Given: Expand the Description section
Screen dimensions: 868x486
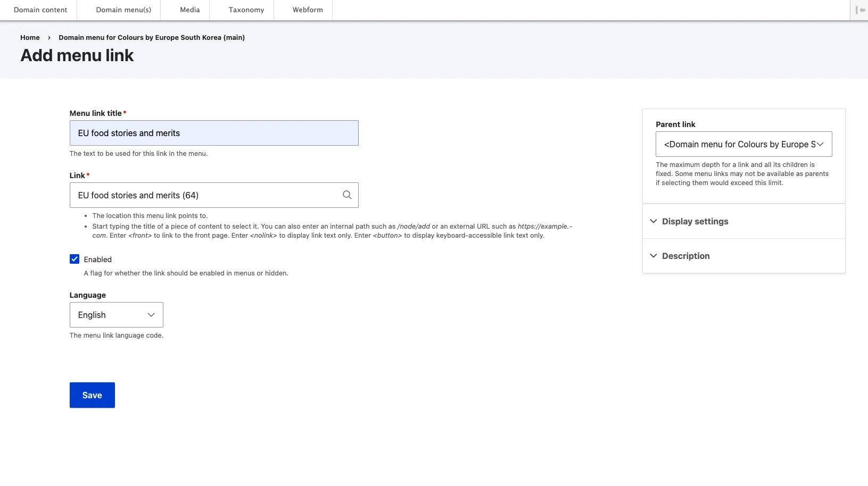Looking at the screenshot, I should tap(685, 256).
